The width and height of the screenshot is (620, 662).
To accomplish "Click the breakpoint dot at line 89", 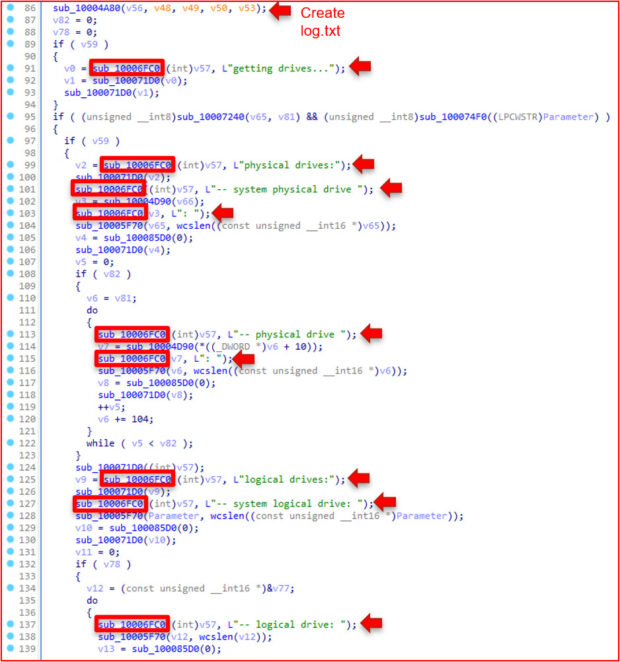I will (11, 43).
